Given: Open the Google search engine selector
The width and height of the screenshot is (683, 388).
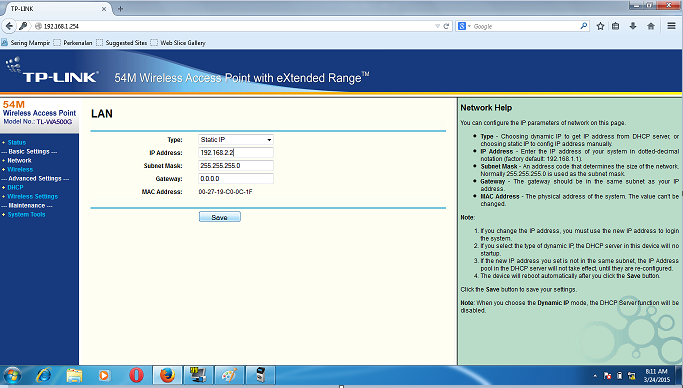Looking at the screenshot, I should [464, 26].
